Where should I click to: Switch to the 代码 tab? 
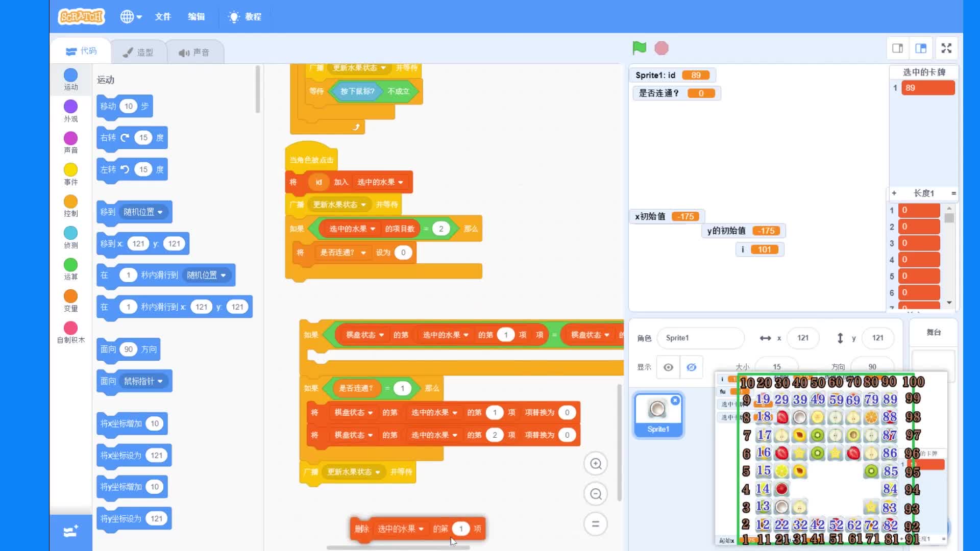point(81,51)
